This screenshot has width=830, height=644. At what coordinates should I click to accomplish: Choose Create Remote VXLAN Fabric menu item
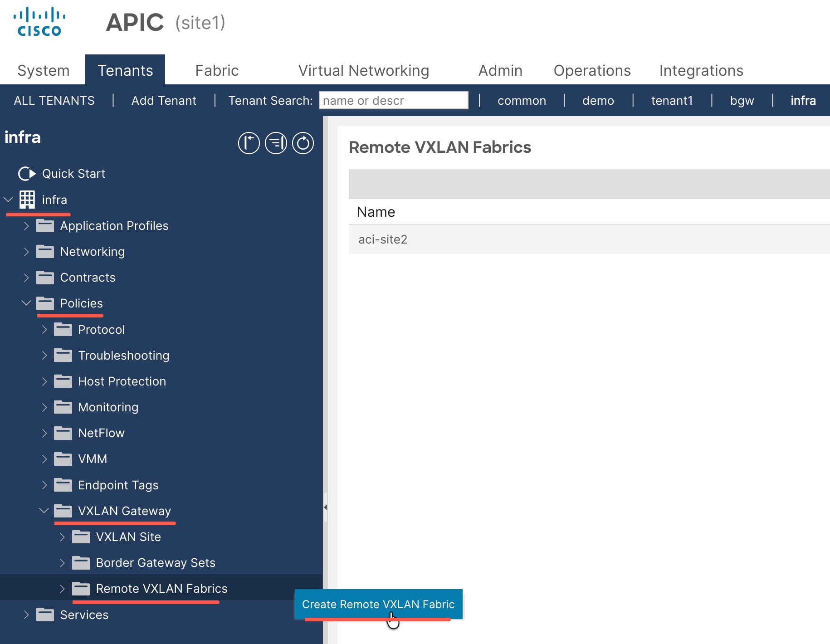[x=378, y=604]
